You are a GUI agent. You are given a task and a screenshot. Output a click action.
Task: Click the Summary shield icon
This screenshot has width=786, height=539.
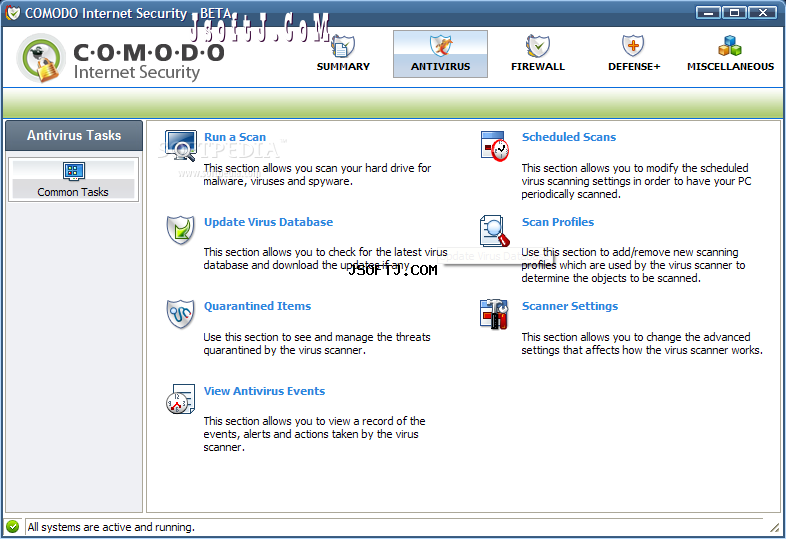pos(343,46)
